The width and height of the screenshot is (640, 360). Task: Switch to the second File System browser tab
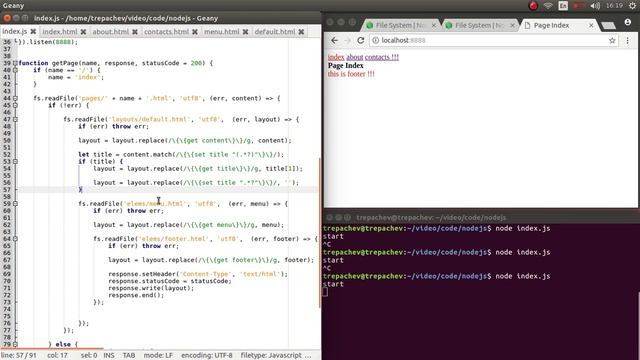[x=479, y=25]
